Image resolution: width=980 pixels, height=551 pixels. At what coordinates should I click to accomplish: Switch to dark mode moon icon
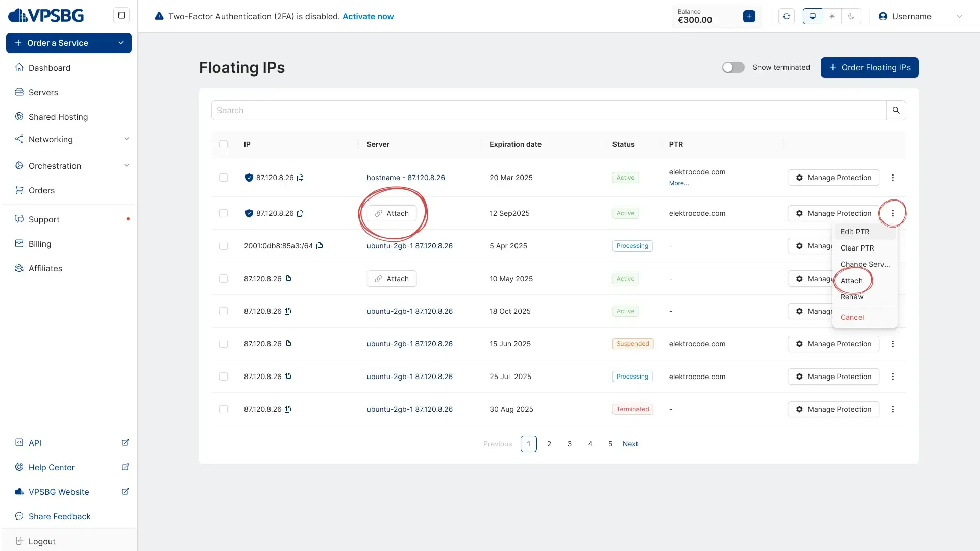click(851, 16)
